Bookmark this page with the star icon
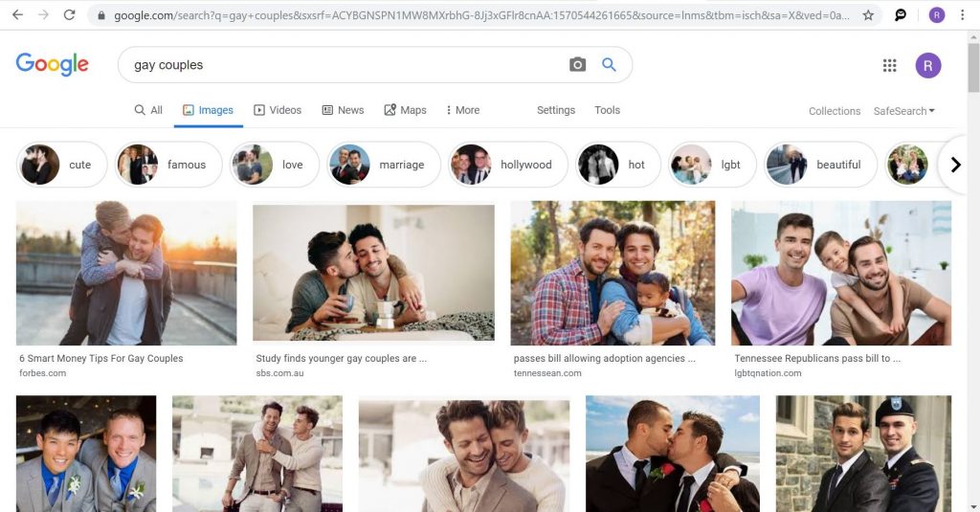980x512 pixels. click(868, 15)
